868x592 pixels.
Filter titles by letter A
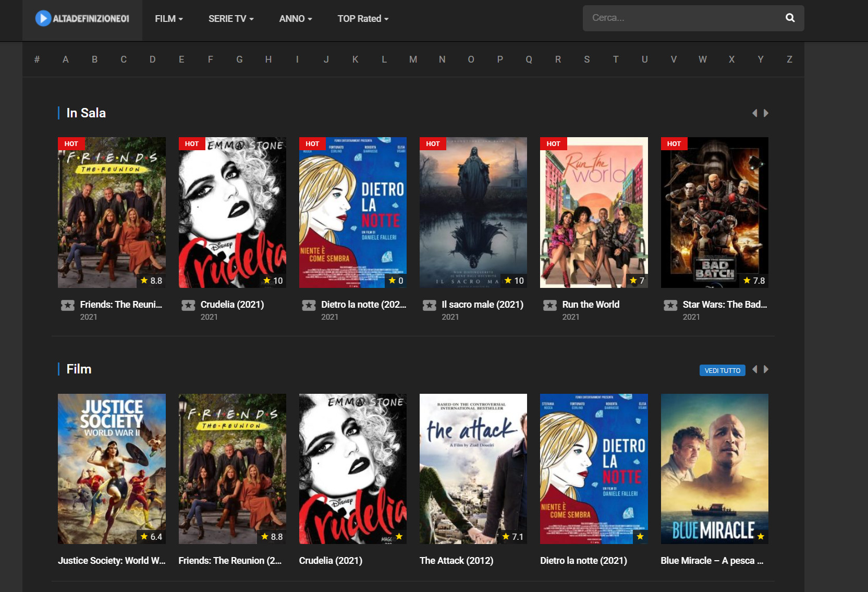coord(66,59)
